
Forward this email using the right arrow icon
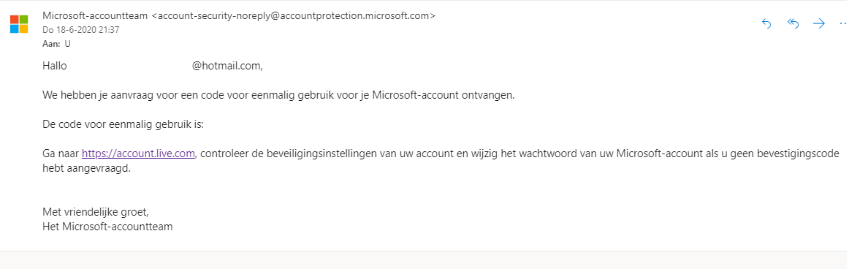pos(819,23)
